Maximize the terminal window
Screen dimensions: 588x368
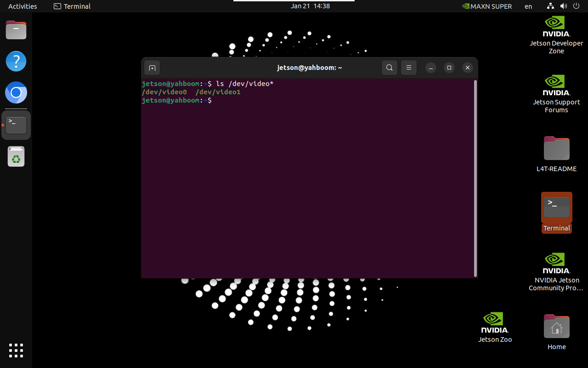449,68
